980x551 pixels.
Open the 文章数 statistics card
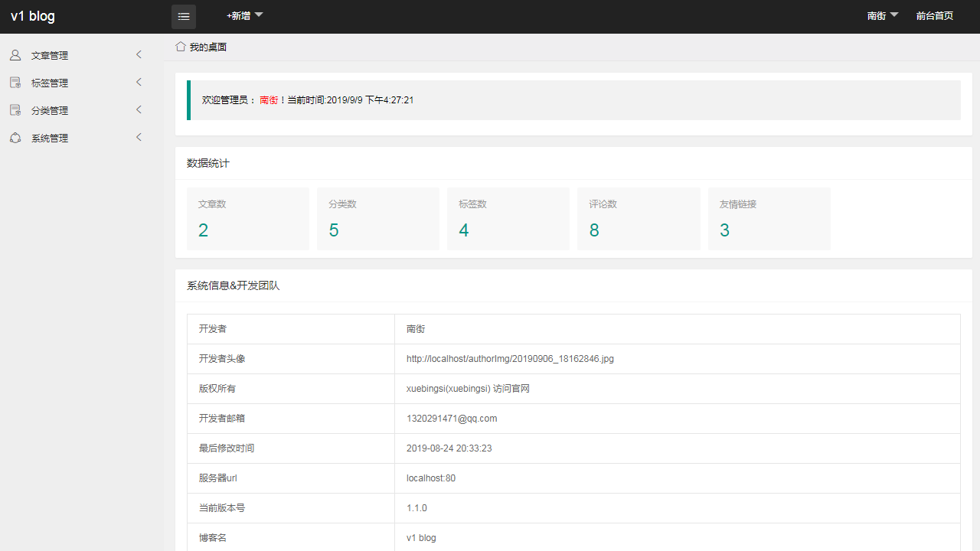coord(248,219)
